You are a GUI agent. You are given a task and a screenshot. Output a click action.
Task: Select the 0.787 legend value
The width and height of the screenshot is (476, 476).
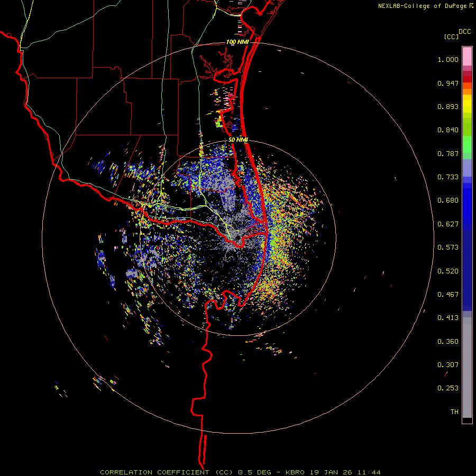(448, 153)
